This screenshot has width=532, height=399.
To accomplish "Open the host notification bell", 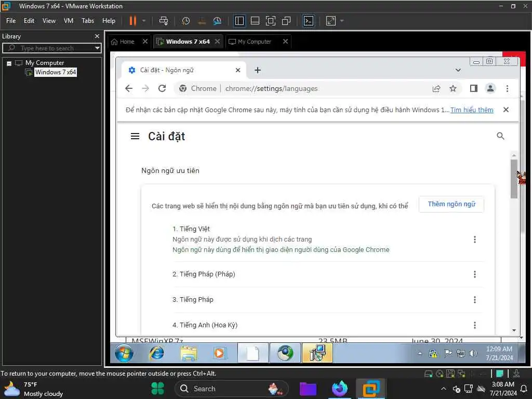I will click(524, 389).
